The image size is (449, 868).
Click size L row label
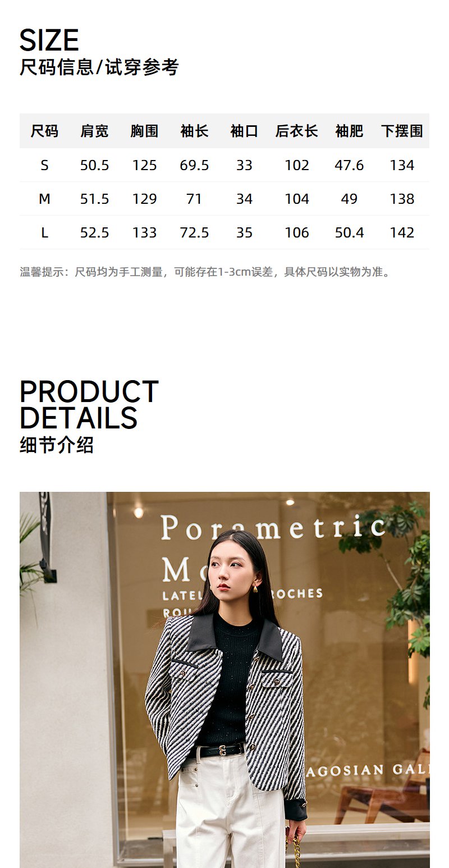click(x=44, y=232)
